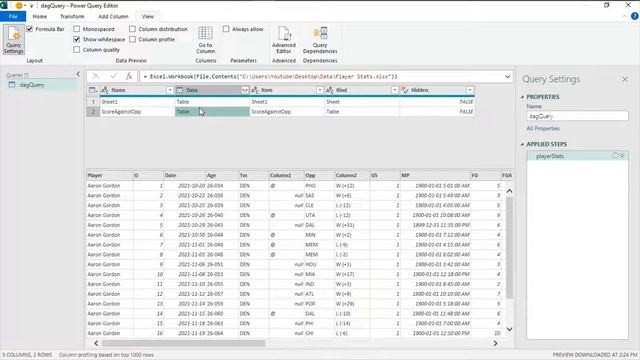640x360 pixels.
Task: Enable the Monospaced checkbox
Action: pyautogui.click(x=77, y=29)
